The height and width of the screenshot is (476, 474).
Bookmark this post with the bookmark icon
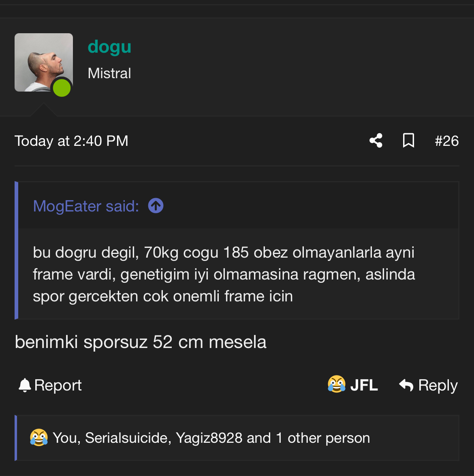pos(408,141)
